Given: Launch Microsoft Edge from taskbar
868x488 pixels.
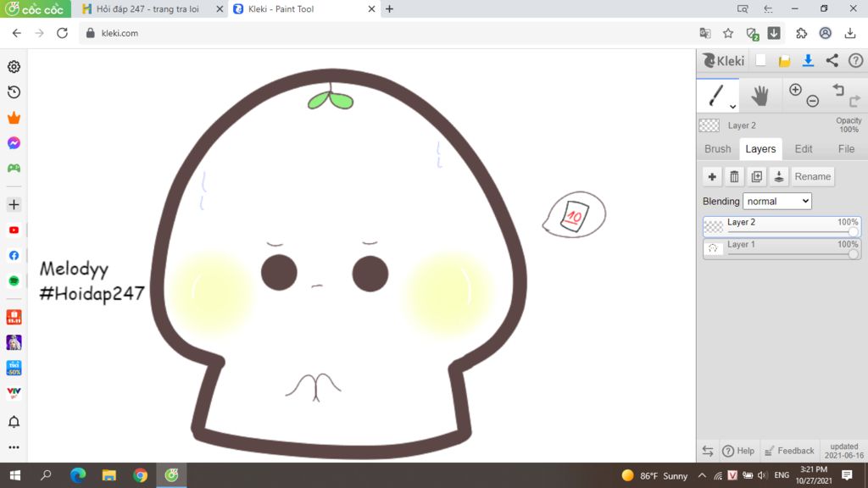Looking at the screenshot, I should pos(78,475).
